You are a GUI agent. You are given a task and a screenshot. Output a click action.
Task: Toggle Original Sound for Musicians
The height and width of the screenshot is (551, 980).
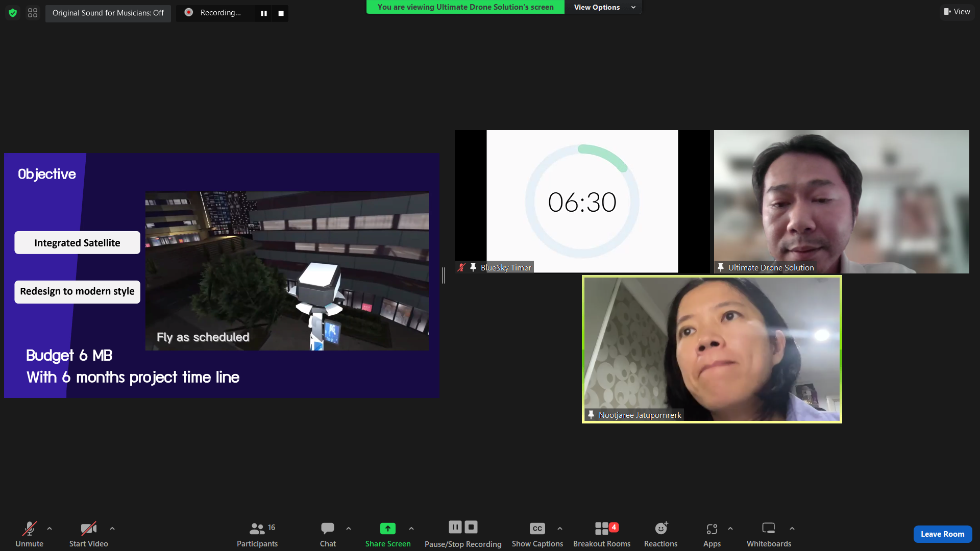pos(108,13)
